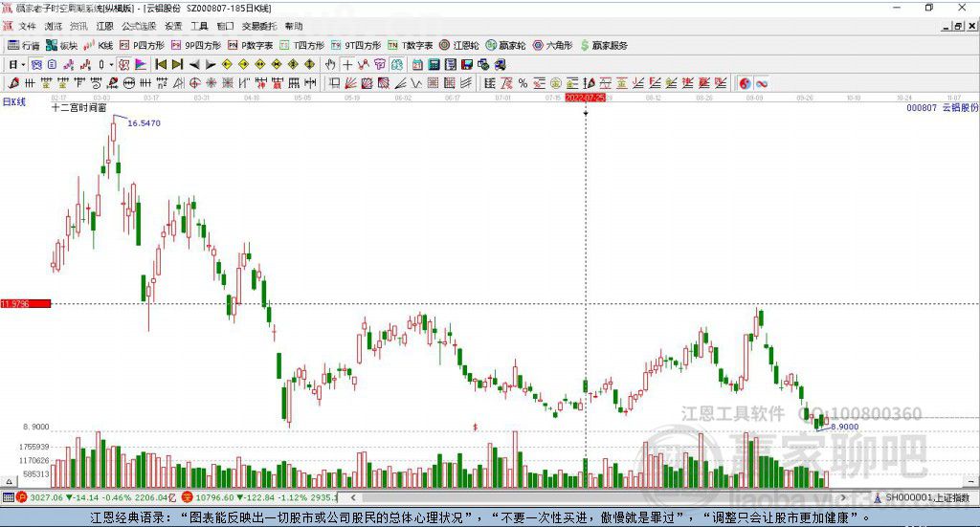Open the 赢家轮 wheel tool
The height and width of the screenshot is (527, 980).
tap(506, 46)
